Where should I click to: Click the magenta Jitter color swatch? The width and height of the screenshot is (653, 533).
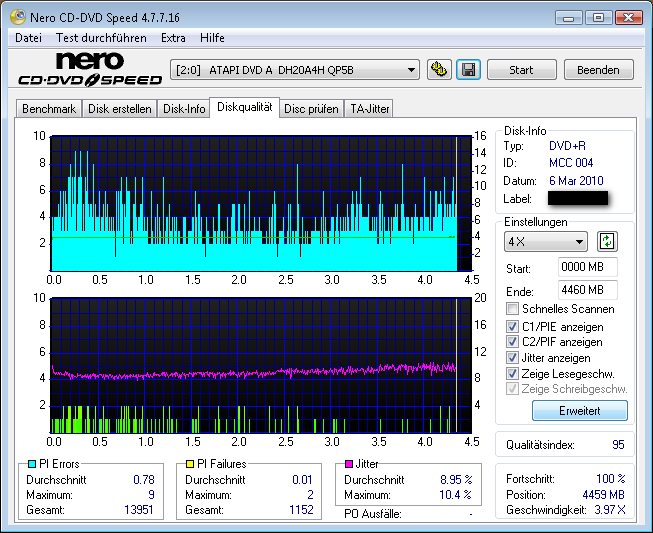pyautogui.click(x=349, y=464)
